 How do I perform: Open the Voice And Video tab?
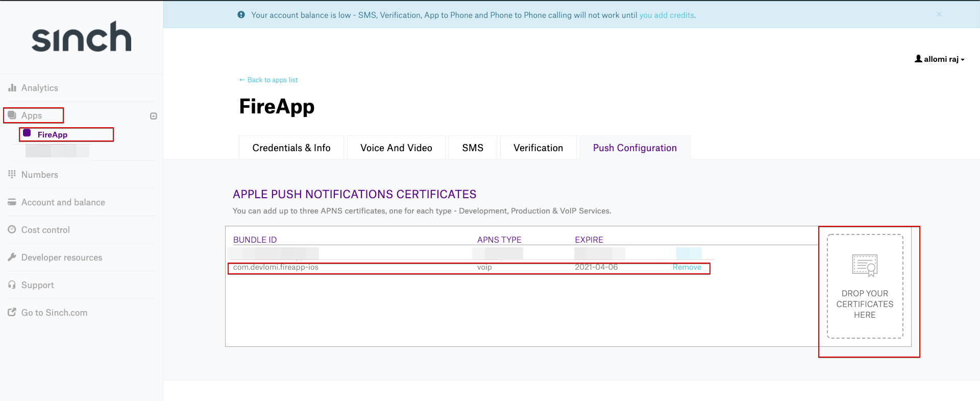point(396,148)
